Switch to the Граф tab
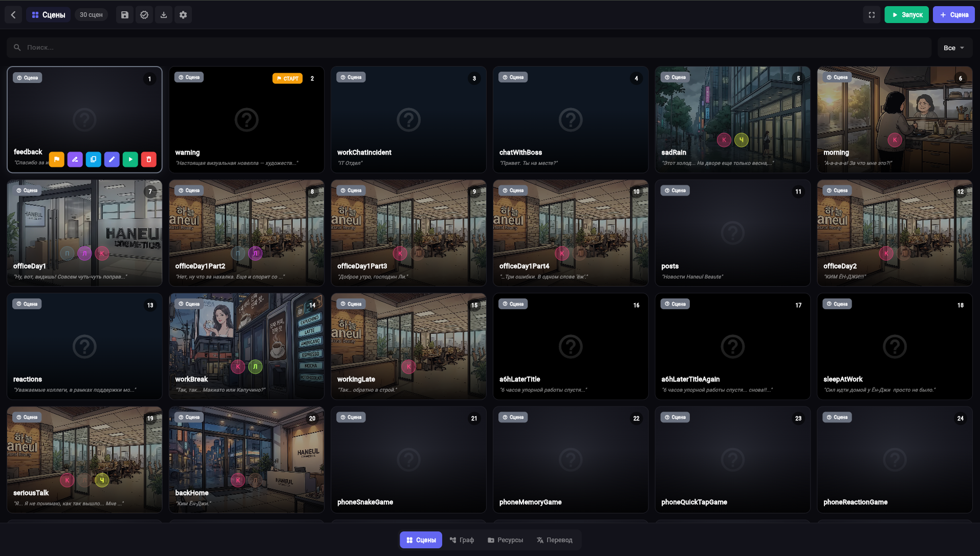The width and height of the screenshot is (980, 556). 462,540
